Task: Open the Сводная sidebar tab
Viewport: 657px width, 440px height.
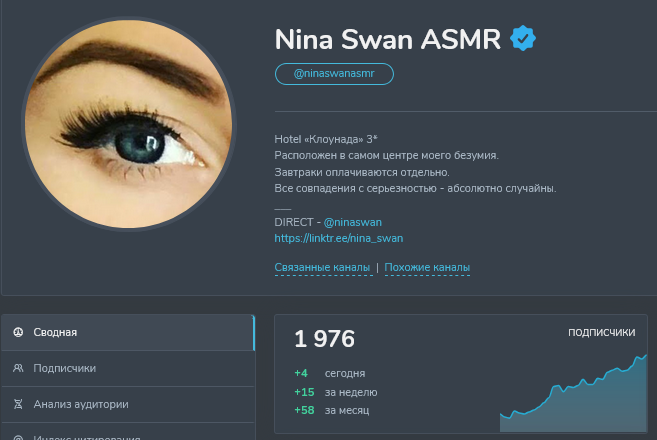Action: (128, 332)
